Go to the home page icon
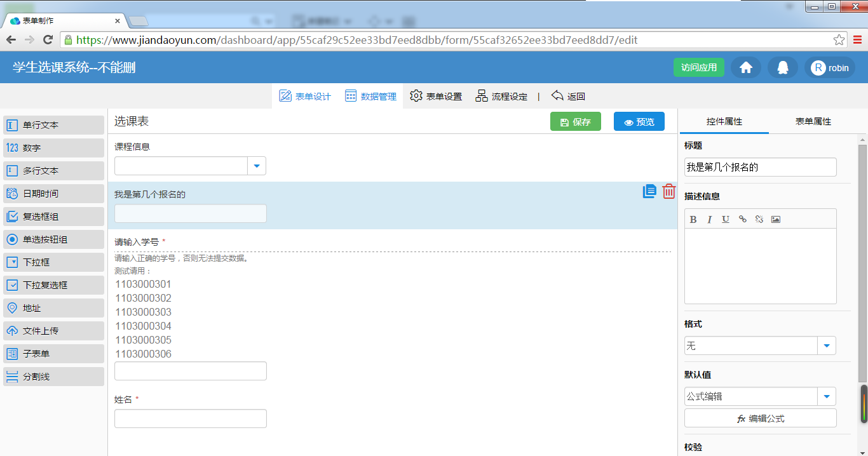The width and height of the screenshot is (868, 456). click(746, 67)
